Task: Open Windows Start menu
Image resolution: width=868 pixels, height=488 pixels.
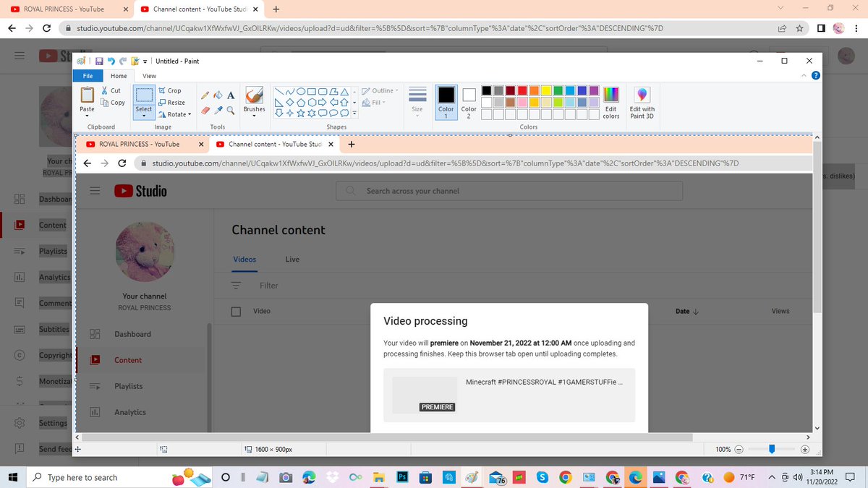Action: pos(12,477)
